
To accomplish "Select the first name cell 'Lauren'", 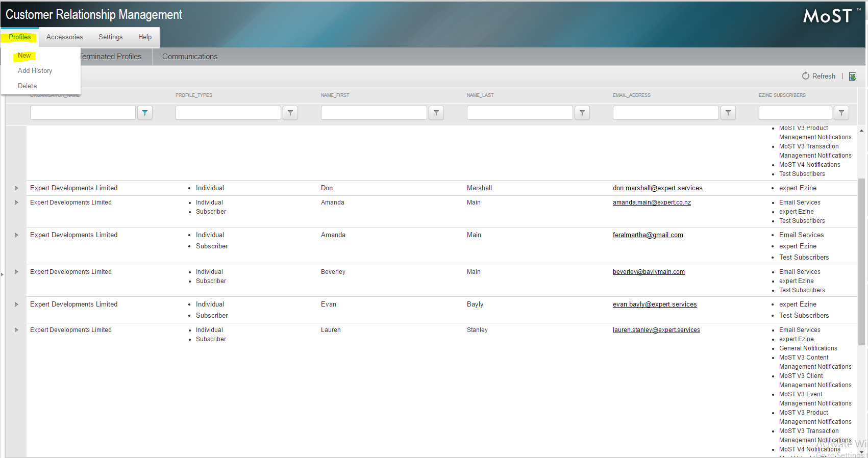I will (331, 330).
